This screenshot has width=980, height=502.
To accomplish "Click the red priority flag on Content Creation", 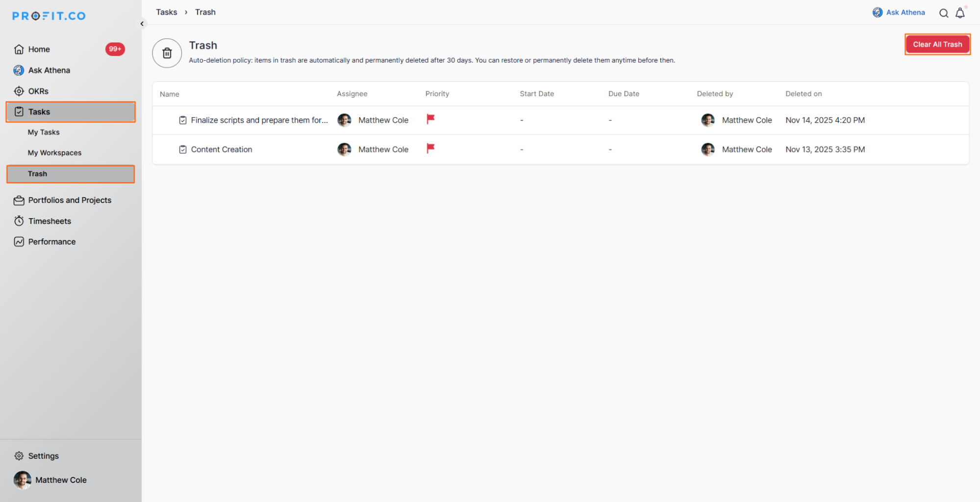I will click(430, 149).
